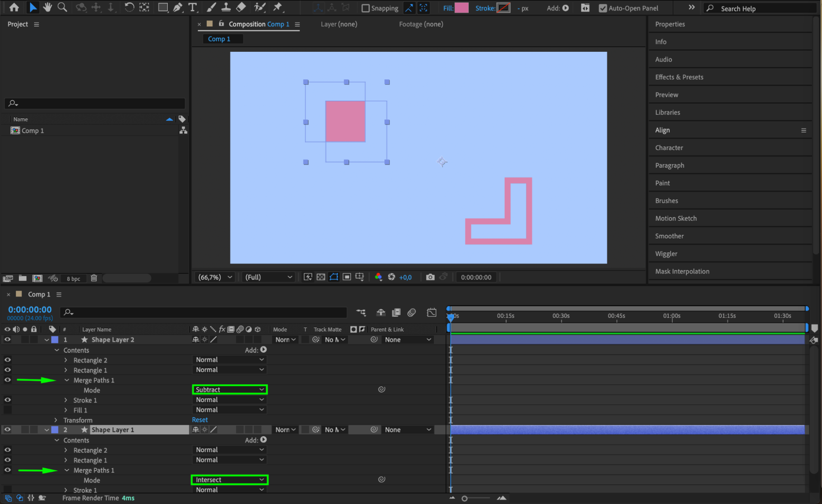Hide Shape Layer 2 with eye icon
The width and height of the screenshot is (822, 504).
point(7,340)
